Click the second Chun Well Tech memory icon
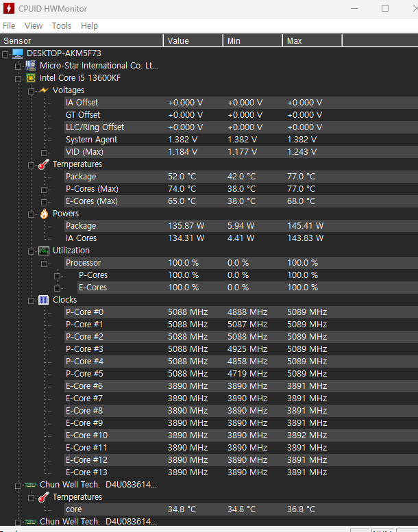The image size is (418, 532). 31,522
